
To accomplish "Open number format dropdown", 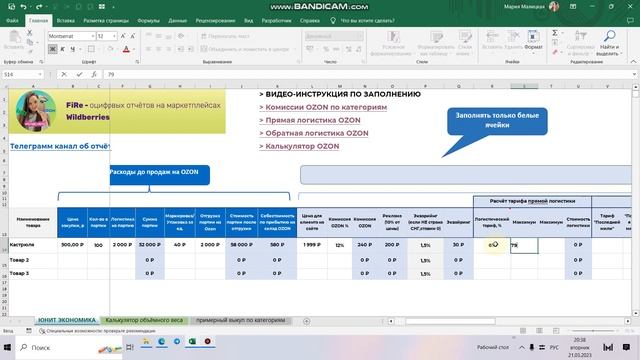I will (360, 36).
